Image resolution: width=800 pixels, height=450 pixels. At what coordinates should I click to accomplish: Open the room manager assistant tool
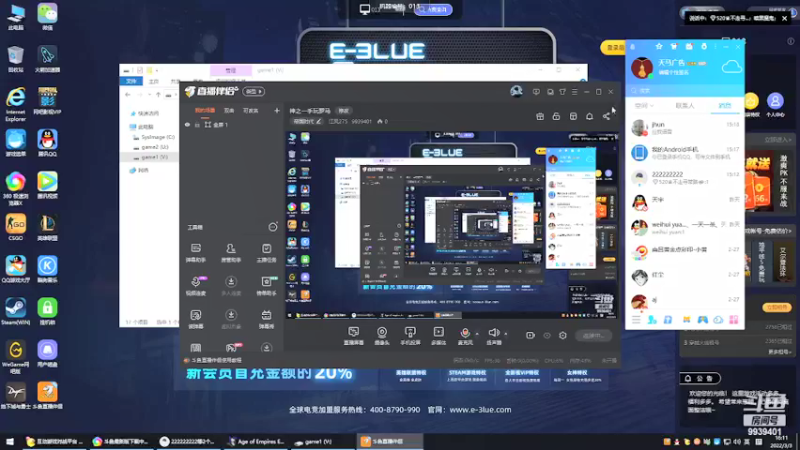(x=231, y=253)
